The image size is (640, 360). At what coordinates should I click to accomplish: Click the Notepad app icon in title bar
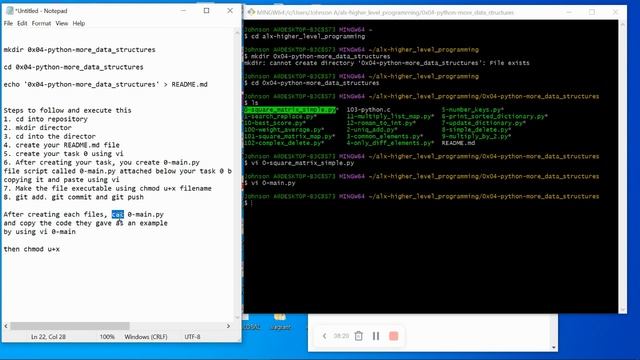[x=9, y=11]
